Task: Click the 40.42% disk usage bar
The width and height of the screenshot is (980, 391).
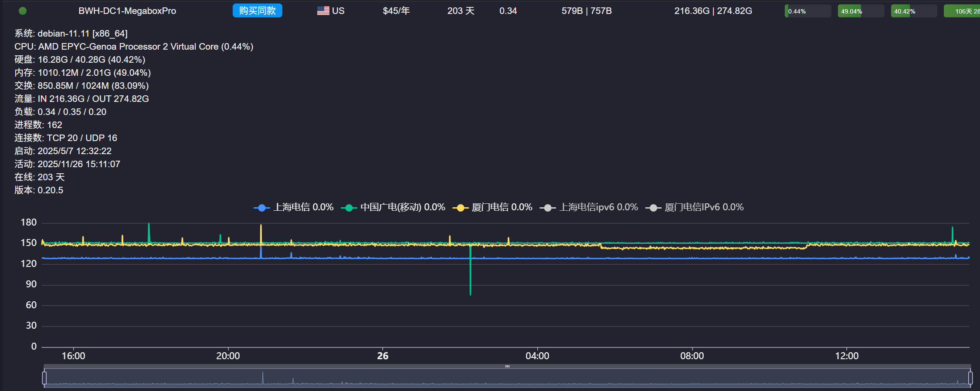Action: 914,11
